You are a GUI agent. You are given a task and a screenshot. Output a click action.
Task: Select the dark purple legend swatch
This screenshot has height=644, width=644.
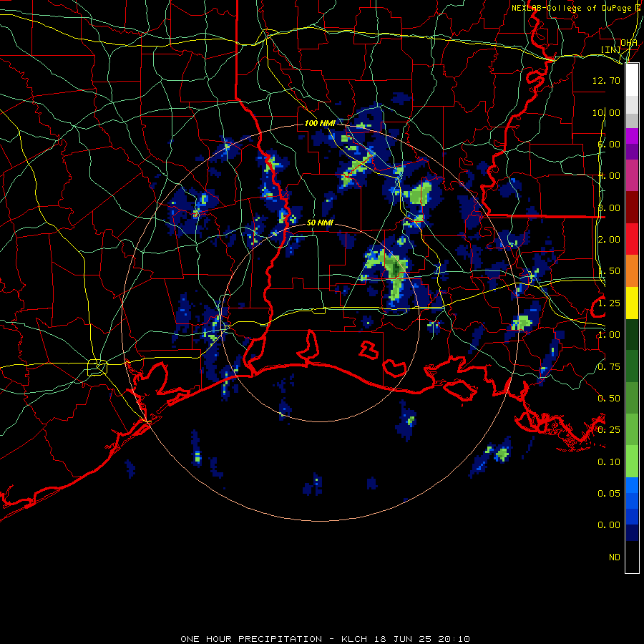point(632,152)
